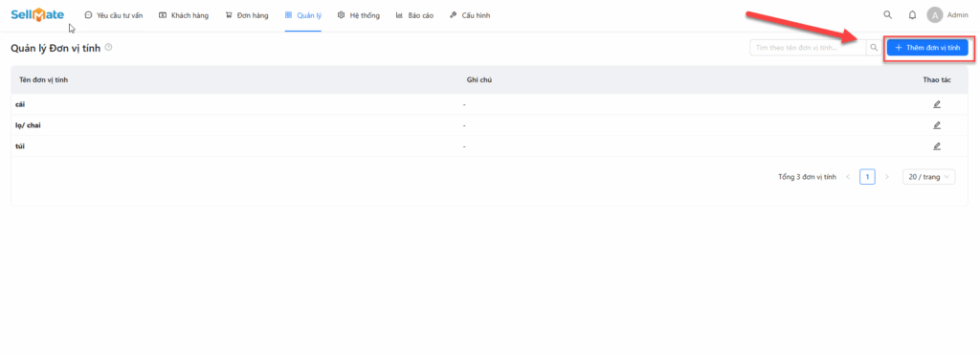Click the SellMate logo

pos(37,14)
